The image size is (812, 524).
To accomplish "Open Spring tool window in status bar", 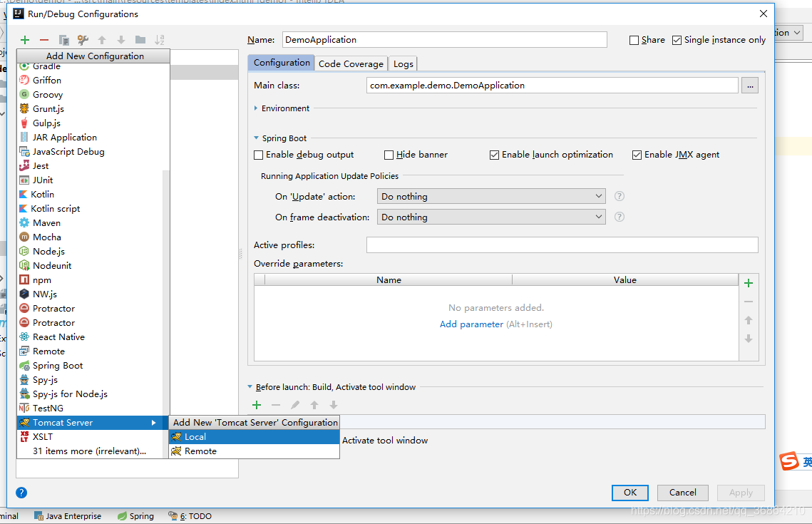I will pyautogui.click(x=135, y=516).
